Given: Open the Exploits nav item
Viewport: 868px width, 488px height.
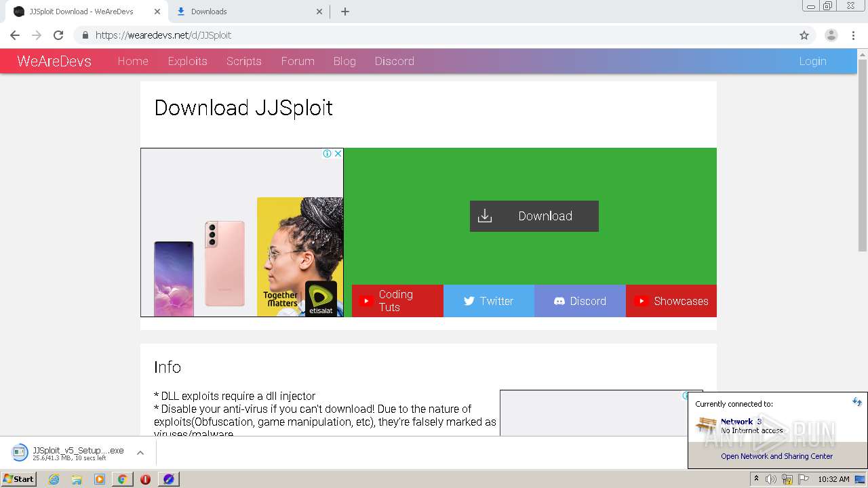Looking at the screenshot, I should (x=187, y=61).
